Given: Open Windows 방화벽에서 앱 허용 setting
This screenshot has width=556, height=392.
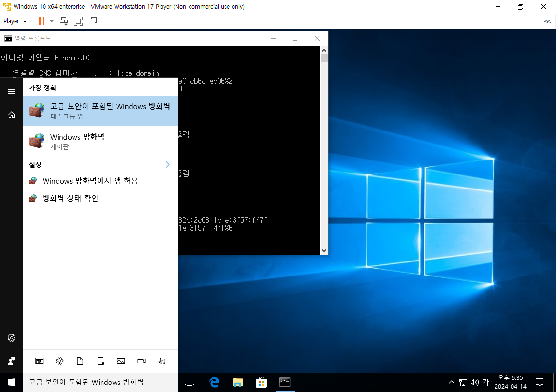Looking at the screenshot, I should (x=101, y=181).
